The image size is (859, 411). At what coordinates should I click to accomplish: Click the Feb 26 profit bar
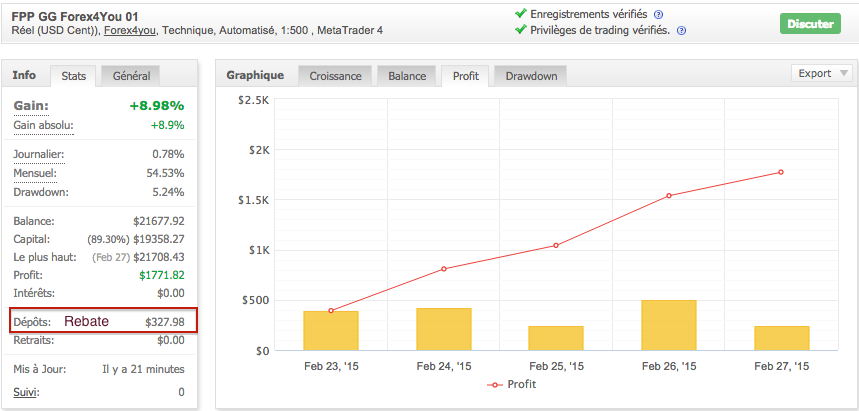[x=668, y=325]
